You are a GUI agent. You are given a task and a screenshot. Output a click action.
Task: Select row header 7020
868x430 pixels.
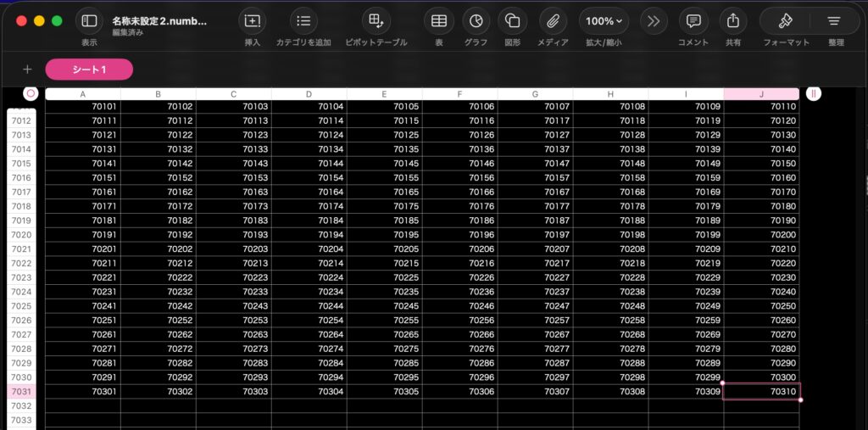[x=21, y=235]
